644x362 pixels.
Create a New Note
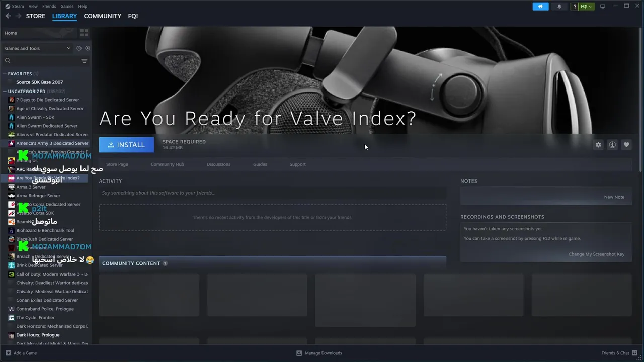pyautogui.click(x=614, y=197)
